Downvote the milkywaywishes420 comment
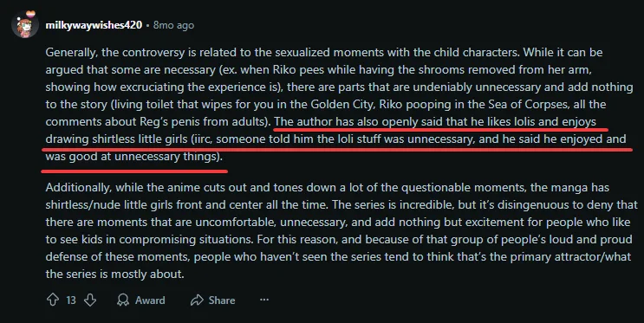 tap(90, 300)
